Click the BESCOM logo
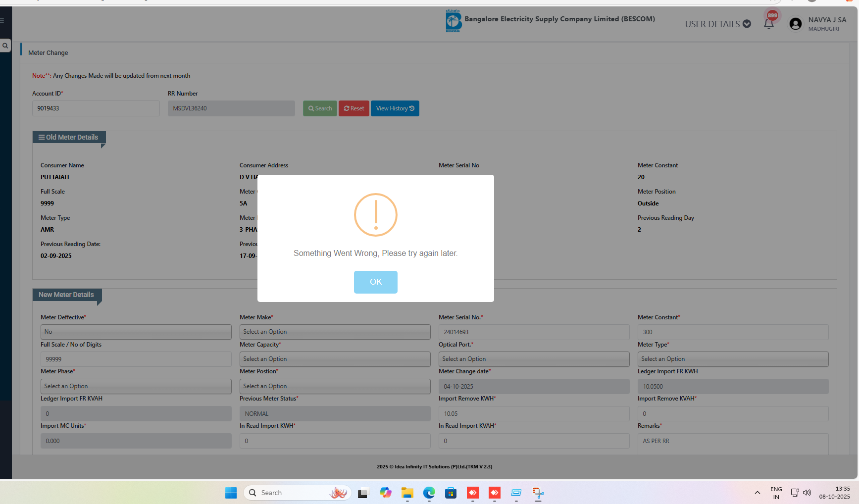 tap(453, 21)
